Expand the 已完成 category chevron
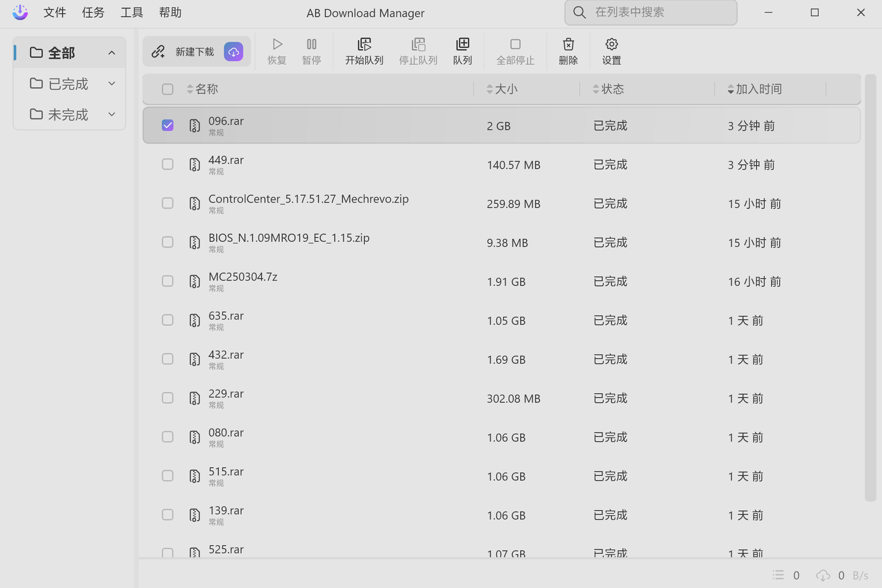The height and width of the screenshot is (588, 882). pos(111,83)
